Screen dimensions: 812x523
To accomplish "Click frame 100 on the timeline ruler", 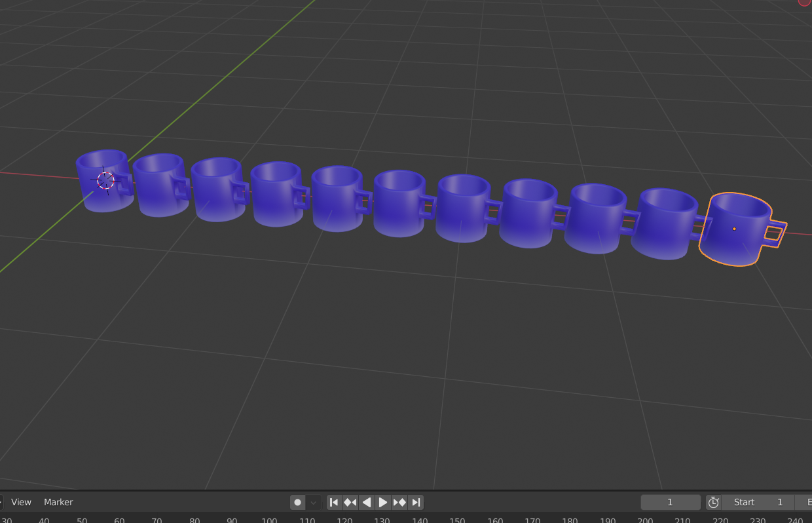I will pos(269,520).
